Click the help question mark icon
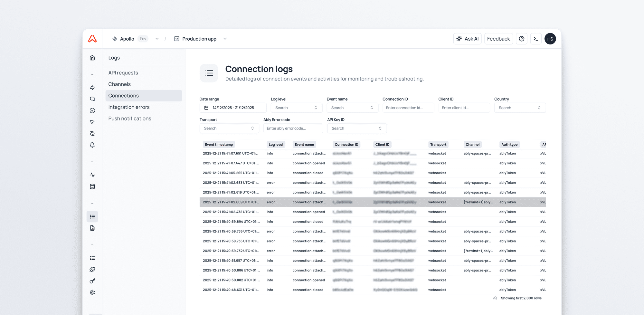 pyautogui.click(x=522, y=39)
